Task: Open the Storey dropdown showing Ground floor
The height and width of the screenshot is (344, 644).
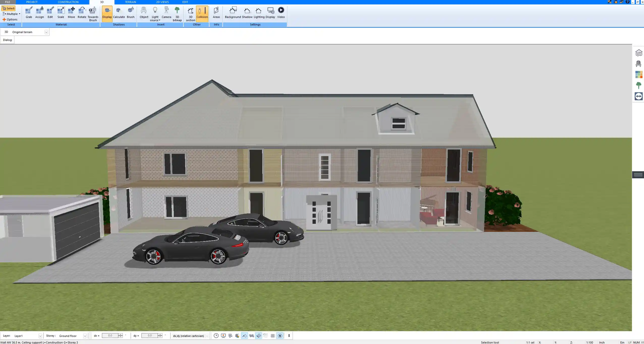Action: (x=85, y=336)
